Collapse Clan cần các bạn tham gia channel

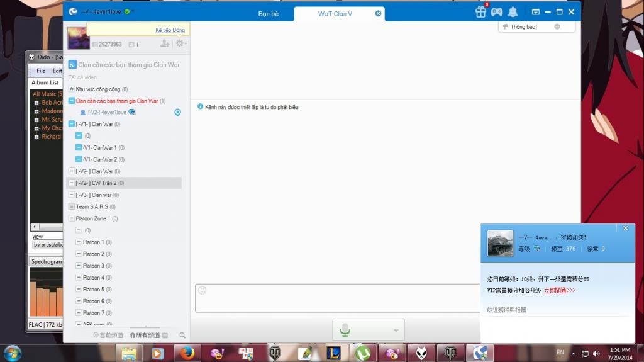(x=72, y=101)
